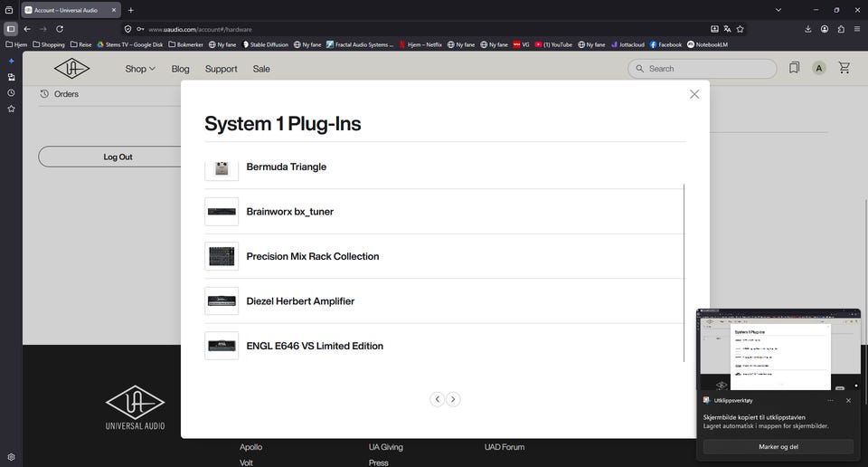Open saved items bookmark icon
The height and width of the screenshot is (467, 868).
pos(794,68)
